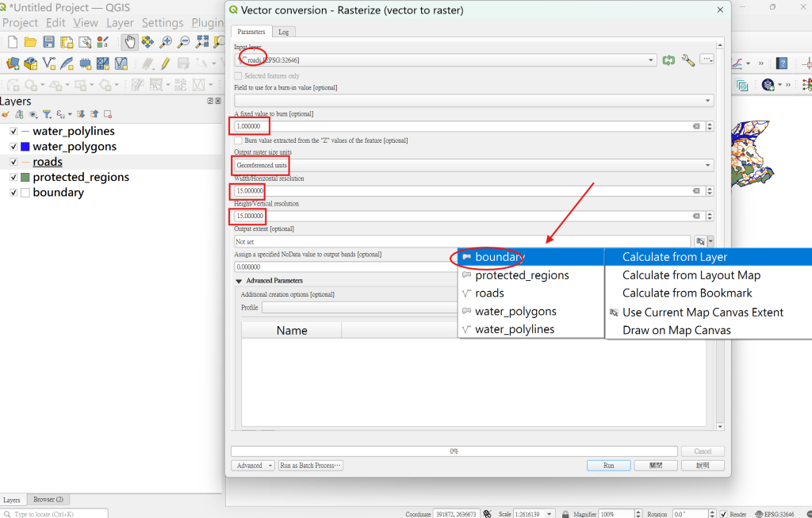
Task: Expand the Advanced button dropdown
Action: click(270, 466)
